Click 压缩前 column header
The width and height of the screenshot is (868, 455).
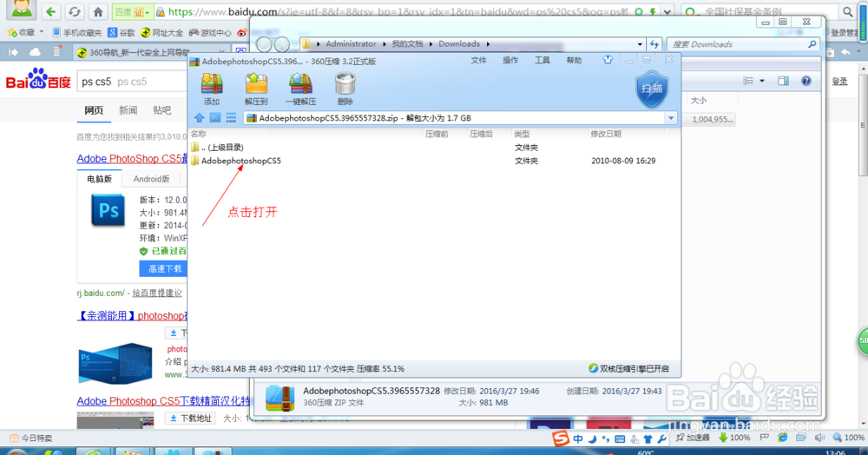click(437, 134)
